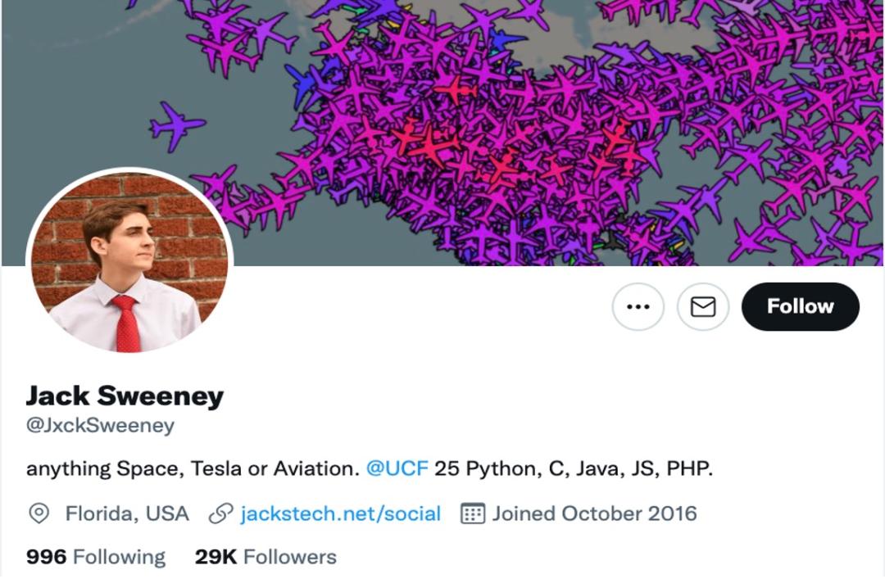
Task: View the 996 Following list
Action: click(x=96, y=557)
